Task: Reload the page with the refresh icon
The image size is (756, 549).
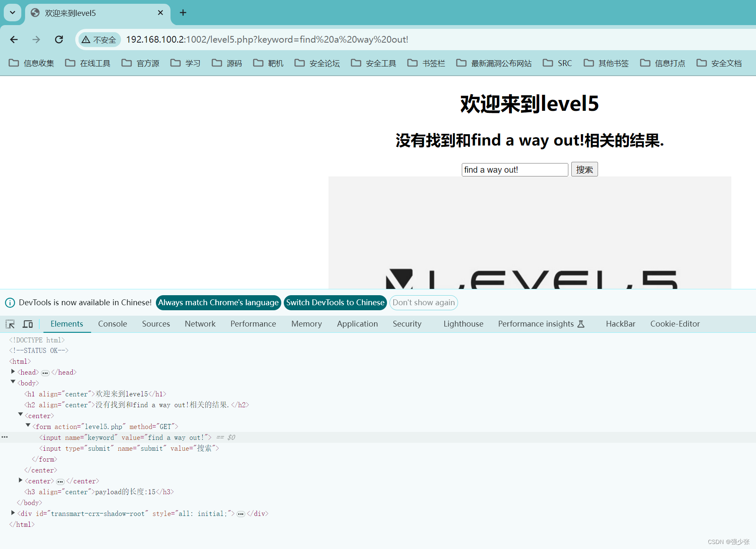Action: 59,39
